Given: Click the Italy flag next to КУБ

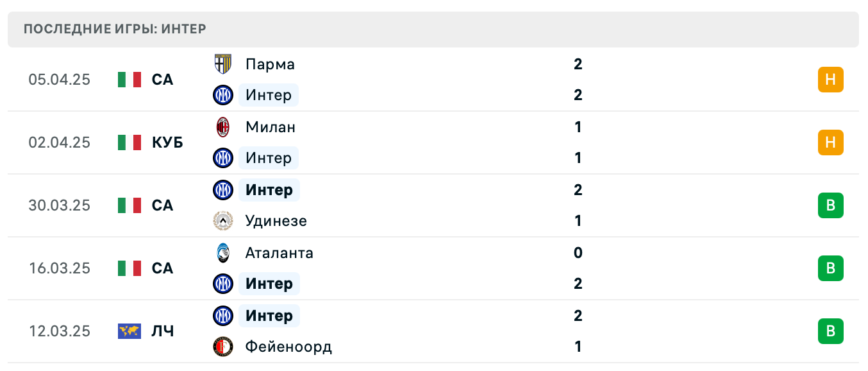Looking at the screenshot, I should click(x=129, y=142).
